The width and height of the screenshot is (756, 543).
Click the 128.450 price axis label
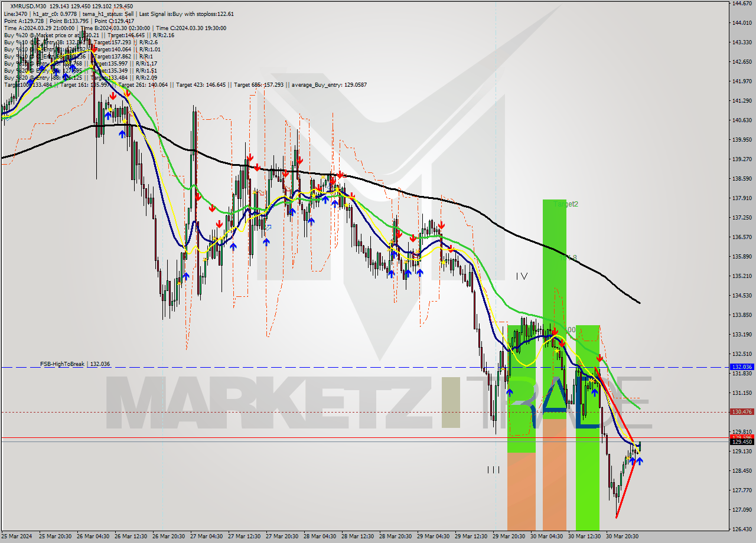742,470
